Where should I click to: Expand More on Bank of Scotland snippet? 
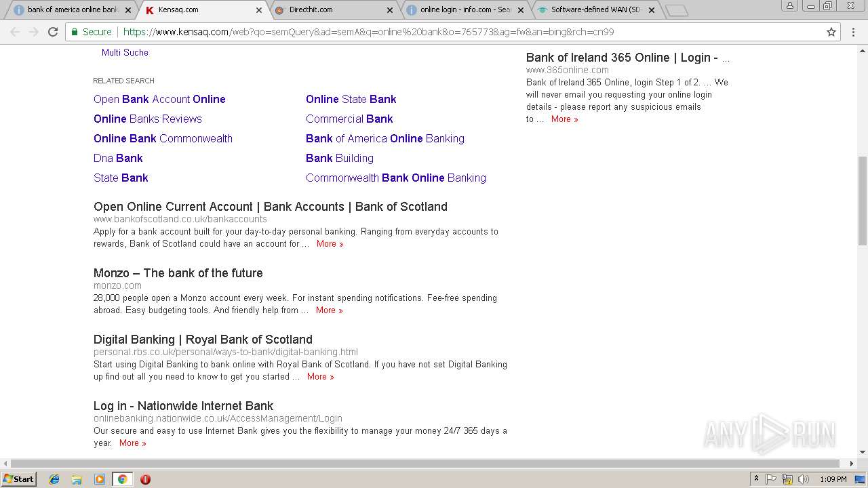[x=330, y=244]
